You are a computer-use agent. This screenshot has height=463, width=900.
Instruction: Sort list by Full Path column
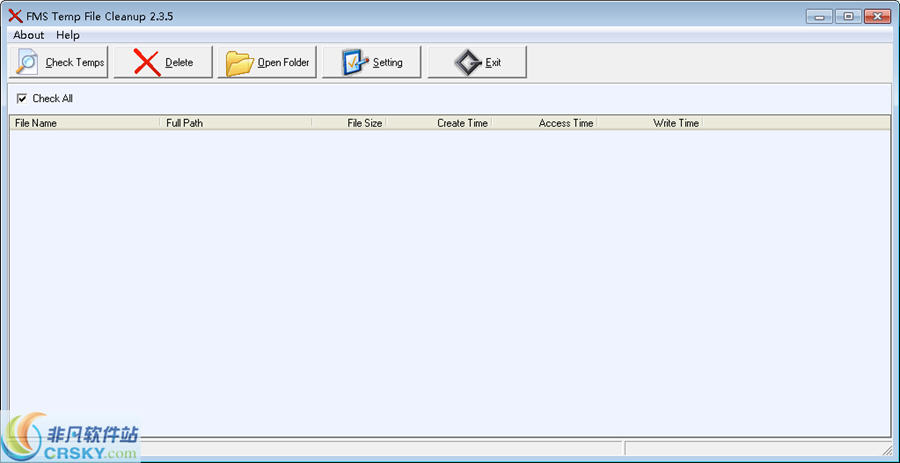236,123
